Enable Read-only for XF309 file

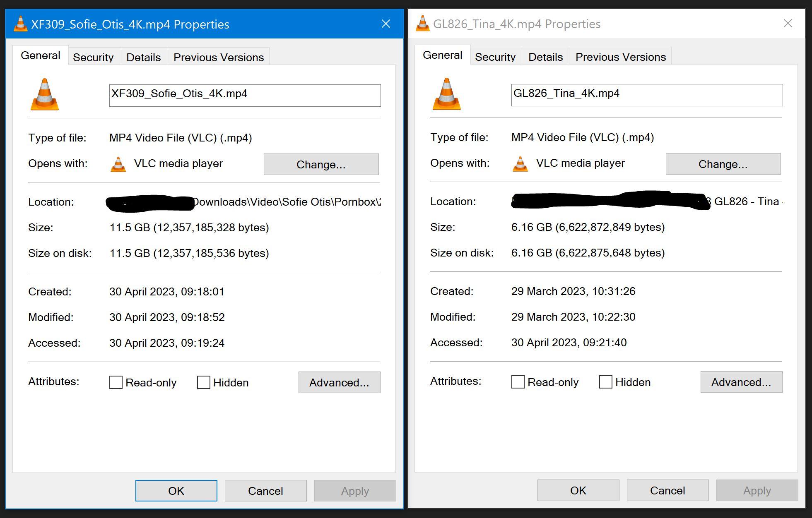(x=116, y=382)
